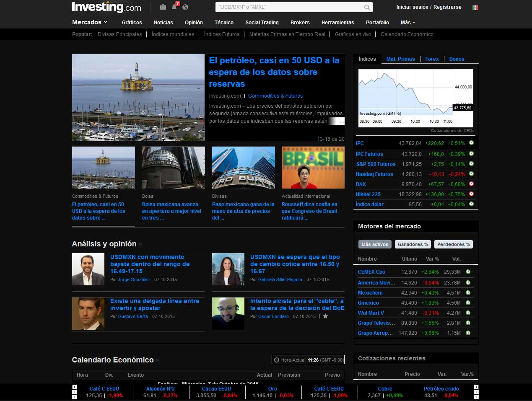Click inside the USD/MXN search field
Image resolution: width=532 pixels, height=401 pixels.
coord(289,7)
